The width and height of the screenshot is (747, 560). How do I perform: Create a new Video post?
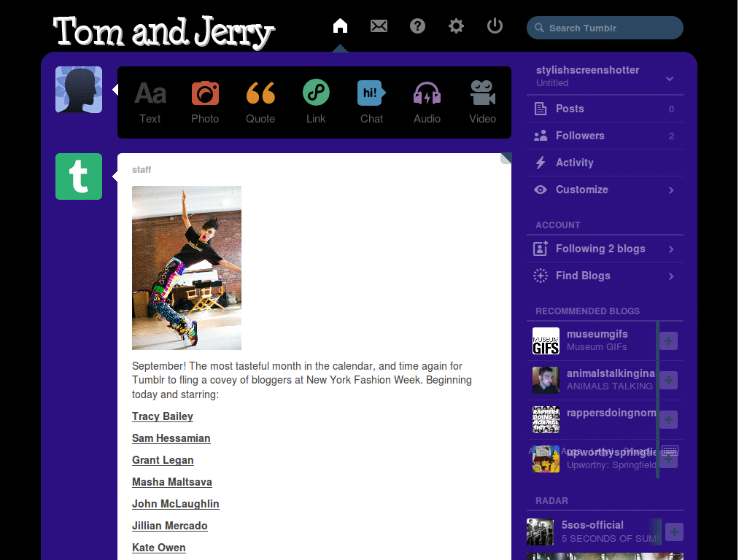click(483, 102)
